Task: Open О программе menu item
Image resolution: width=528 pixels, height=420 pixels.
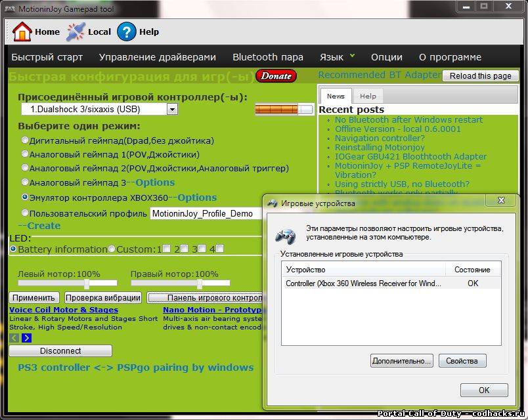Action: click(x=451, y=57)
